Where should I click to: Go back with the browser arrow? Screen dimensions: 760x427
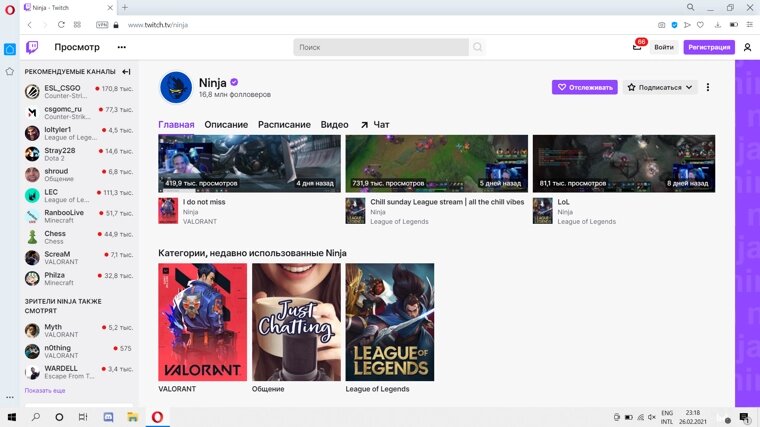coord(30,25)
